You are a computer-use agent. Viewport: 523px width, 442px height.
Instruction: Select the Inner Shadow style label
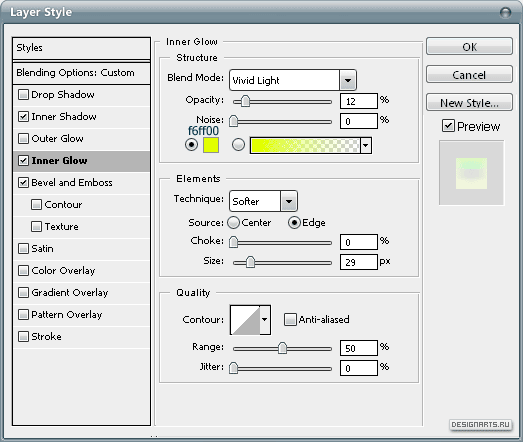pyautogui.click(x=64, y=117)
